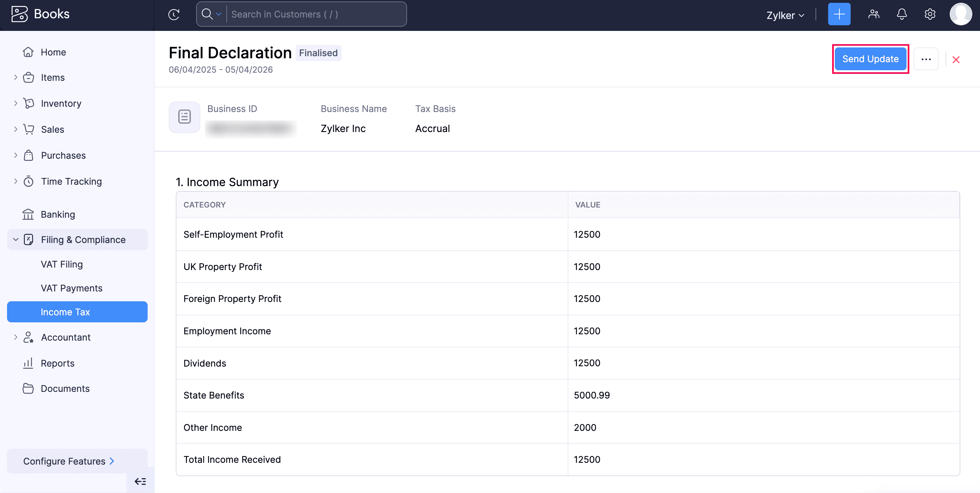Collapse the sidebar using arrow icon
Viewport: 980px width, 493px height.
[x=140, y=482]
